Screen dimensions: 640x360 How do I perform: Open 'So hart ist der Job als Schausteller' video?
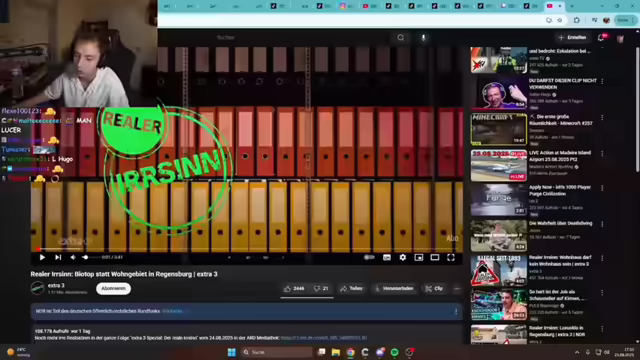point(498,305)
